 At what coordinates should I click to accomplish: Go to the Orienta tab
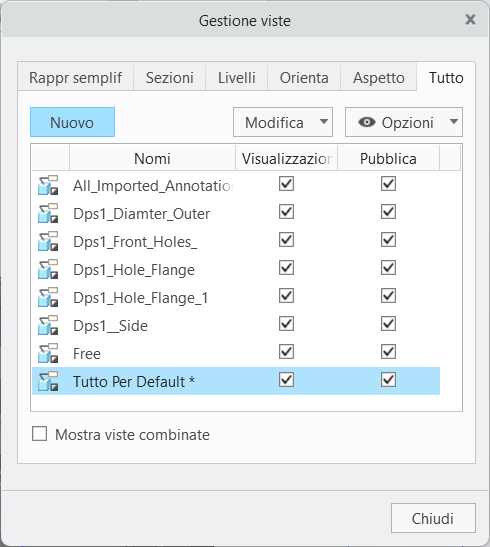coord(304,77)
